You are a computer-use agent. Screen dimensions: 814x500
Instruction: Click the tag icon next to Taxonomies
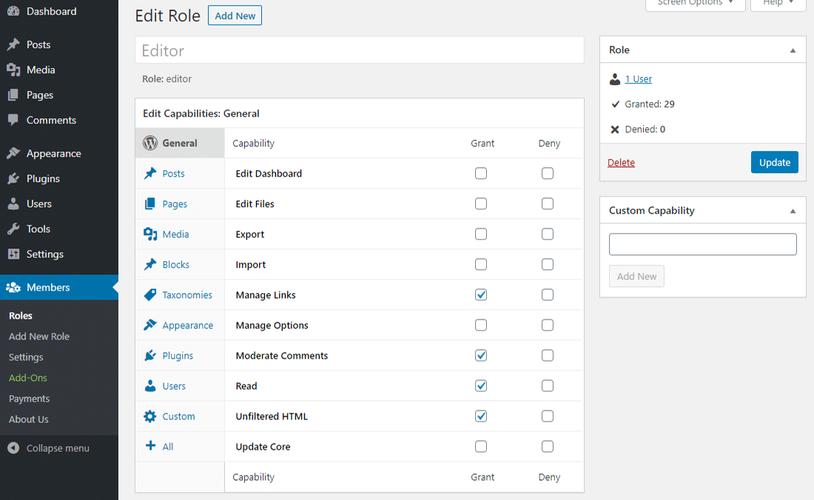150,295
